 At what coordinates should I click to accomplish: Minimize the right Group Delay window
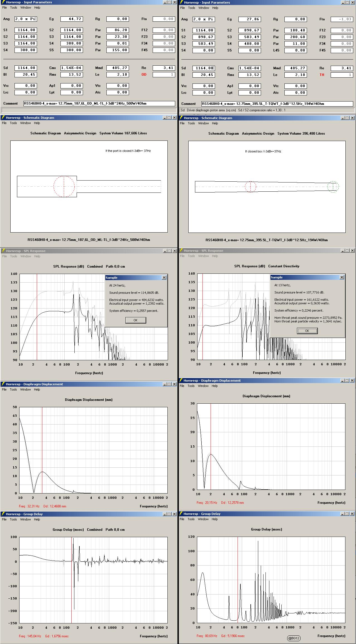point(342,514)
